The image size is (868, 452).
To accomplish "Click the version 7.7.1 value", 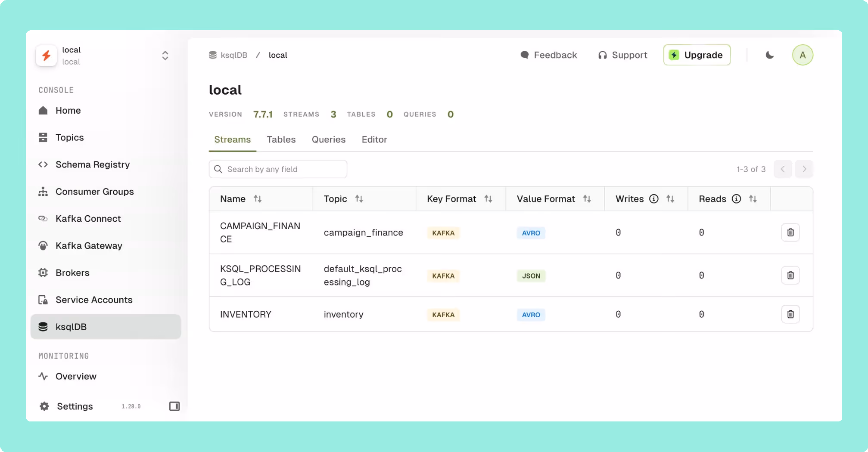I will click(263, 115).
